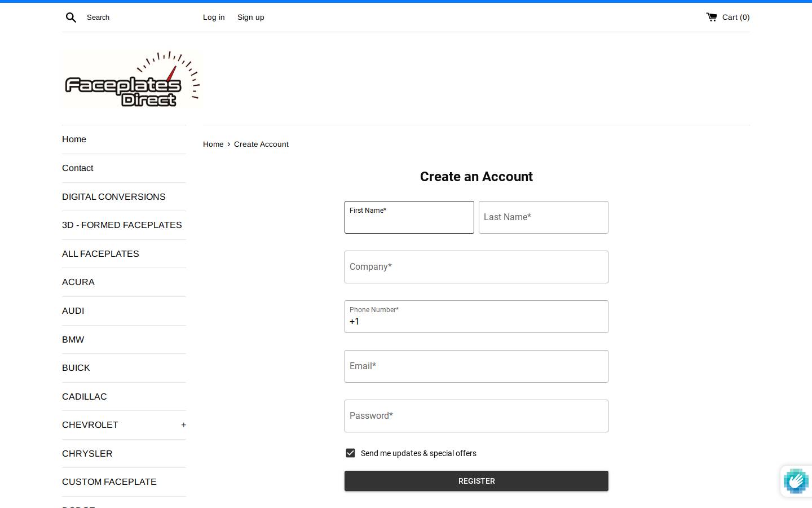Click the First Name input field
The height and width of the screenshot is (508, 812).
(409, 217)
